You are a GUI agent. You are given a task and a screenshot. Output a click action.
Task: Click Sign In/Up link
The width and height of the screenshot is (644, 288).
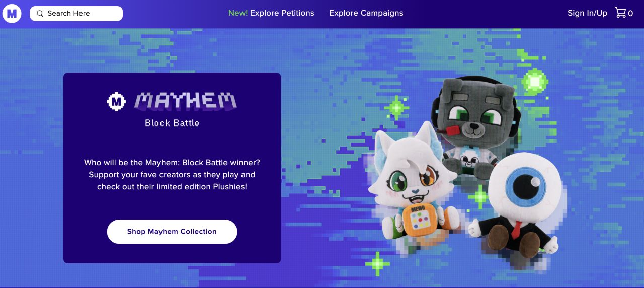(x=587, y=13)
